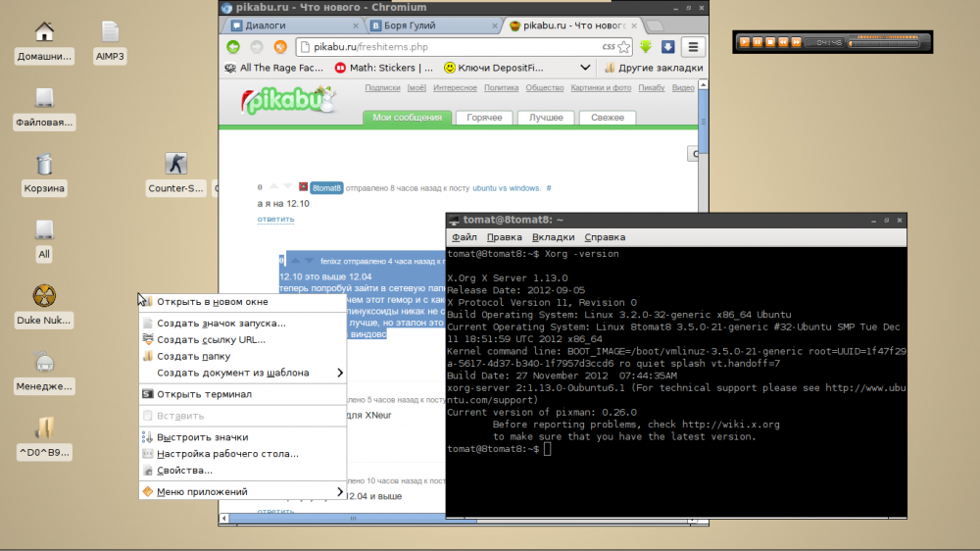
Task: Follow the ubuntu vs windows. post link
Action: (507, 187)
